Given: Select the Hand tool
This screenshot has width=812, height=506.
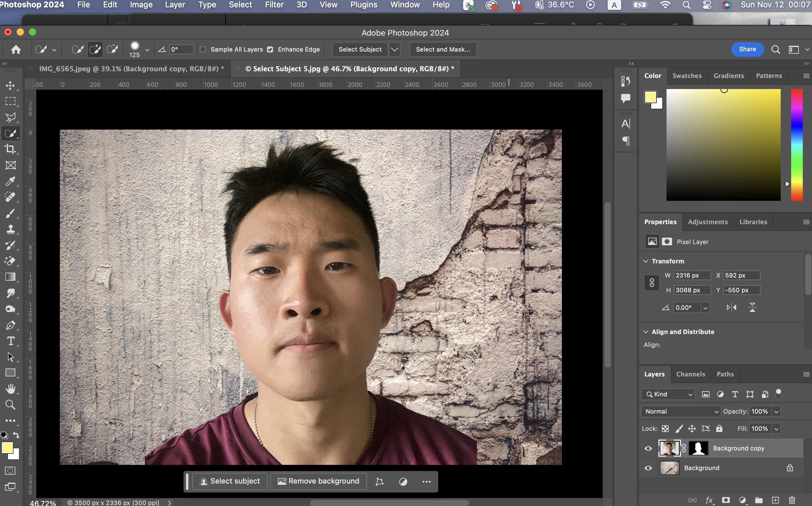Looking at the screenshot, I should (x=10, y=389).
